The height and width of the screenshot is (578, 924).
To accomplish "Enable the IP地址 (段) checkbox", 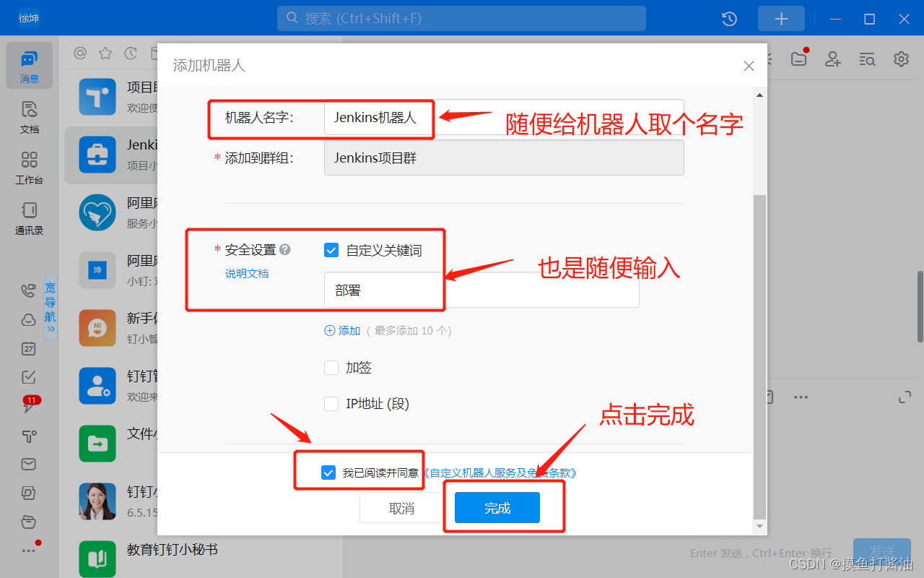I will [x=331, y=404].
